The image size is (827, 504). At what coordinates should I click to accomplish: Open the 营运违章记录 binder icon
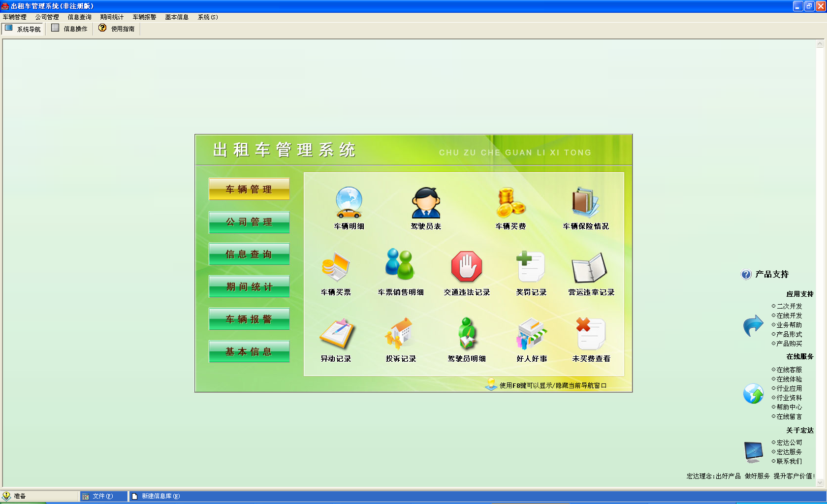pyautogui.click(x=589, y=268)
